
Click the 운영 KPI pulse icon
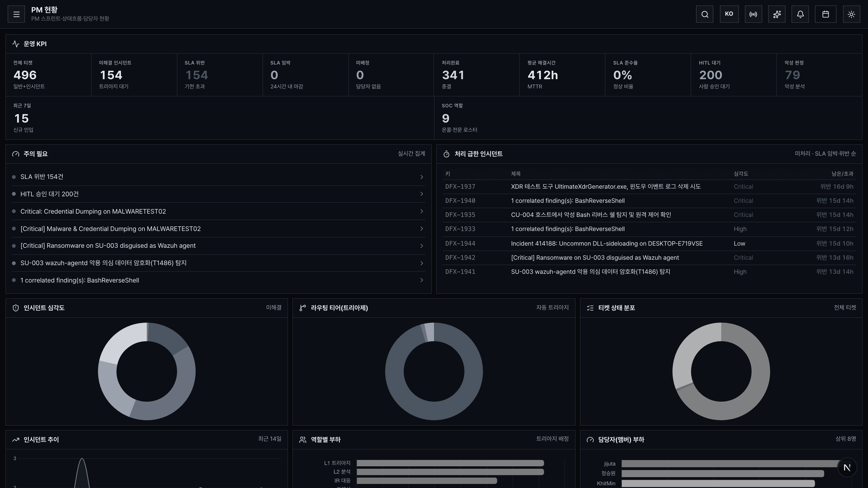[x=15, y=44]
